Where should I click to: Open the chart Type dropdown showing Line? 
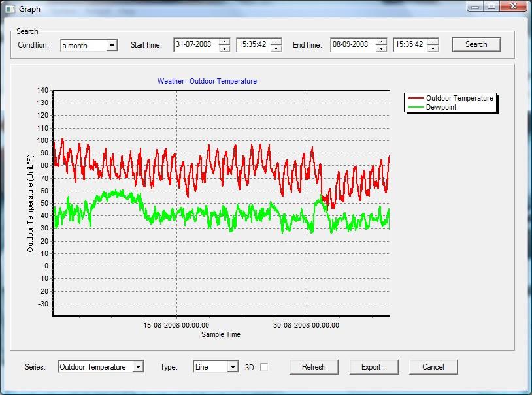(x=233, y=367)
